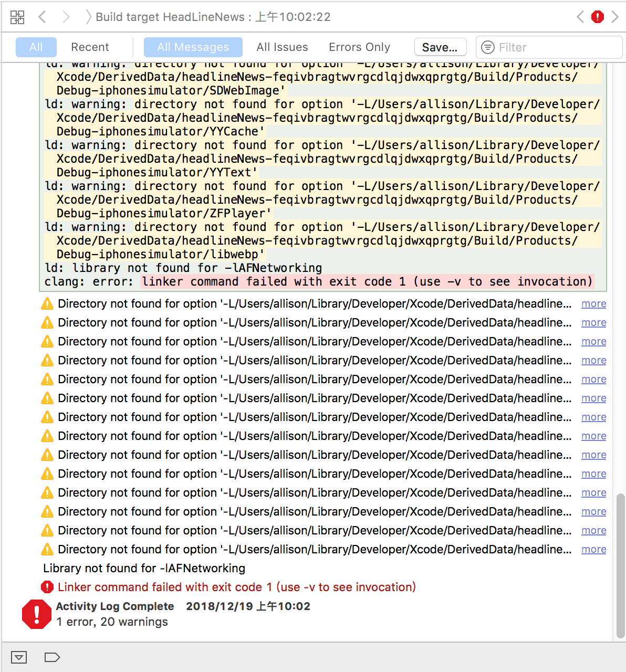Click transcript line 'Debug-iphonesimulator/YYText'
Image resolution: width=626 pixels, height=672 pixels.
point(157,173)
